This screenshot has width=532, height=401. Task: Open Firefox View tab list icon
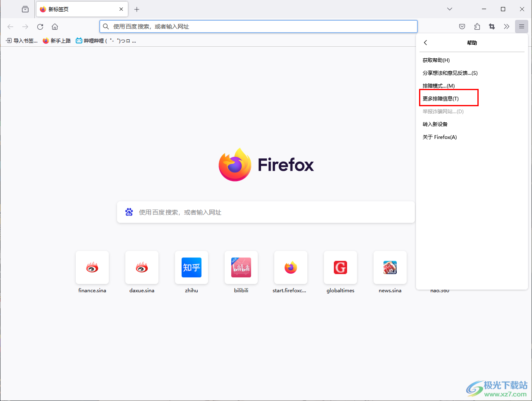[x=25, y=9]
